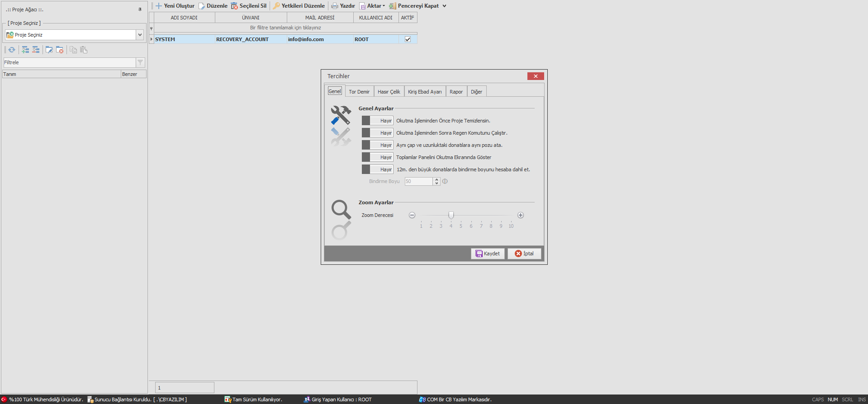Select the RECOVERY_ACCOUNT cell
The image size is (868, 404).
[251, 39]
